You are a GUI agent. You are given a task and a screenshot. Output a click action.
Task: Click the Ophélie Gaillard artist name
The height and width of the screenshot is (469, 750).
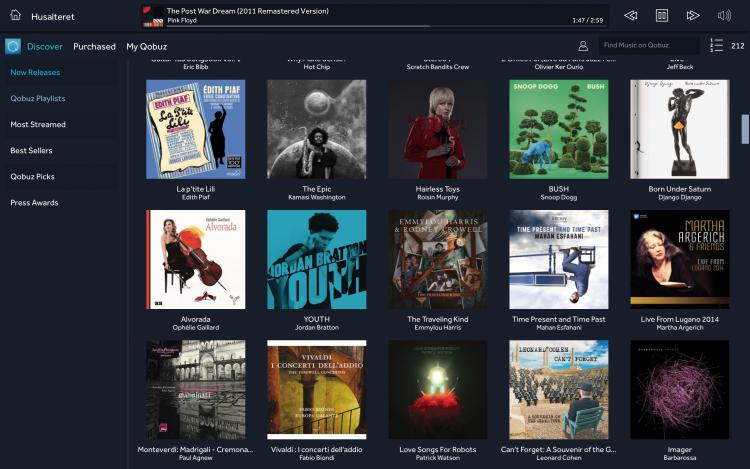pyautogui.click(x=196, y=328)
